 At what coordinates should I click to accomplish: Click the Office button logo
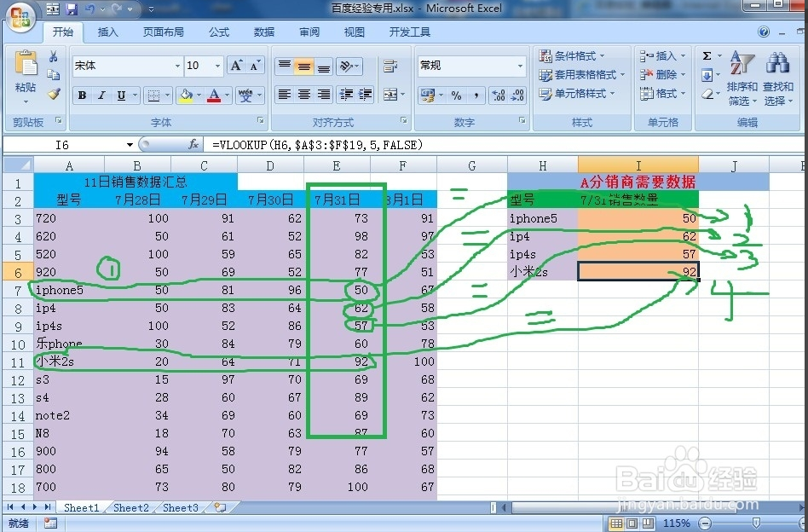point(20,18)
